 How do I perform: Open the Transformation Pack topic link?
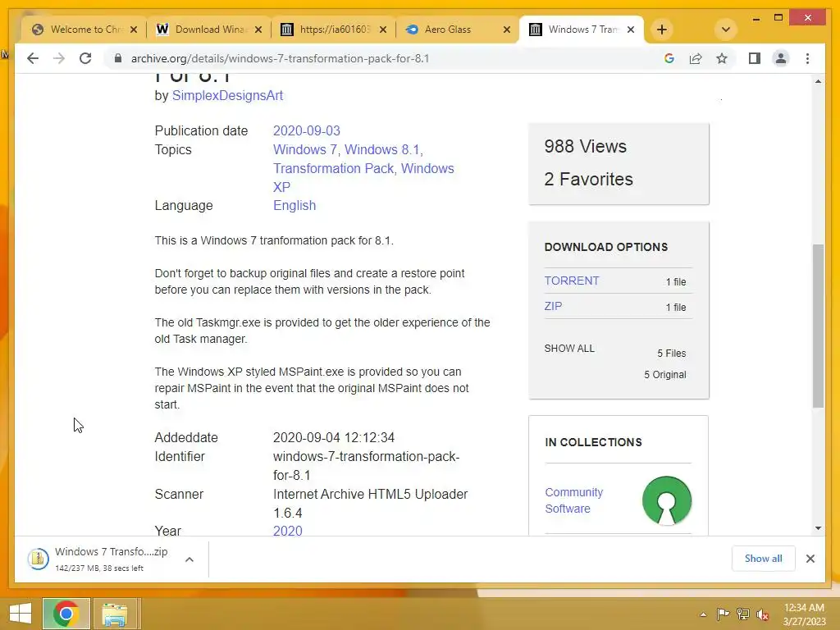click(x=333, y=168)
